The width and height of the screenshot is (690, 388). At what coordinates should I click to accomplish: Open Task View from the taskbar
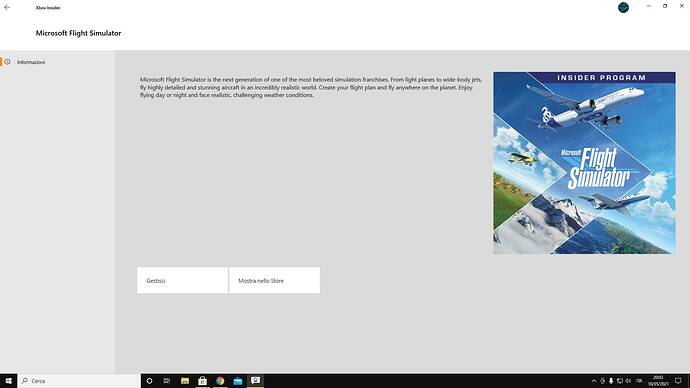click(167, 381)
